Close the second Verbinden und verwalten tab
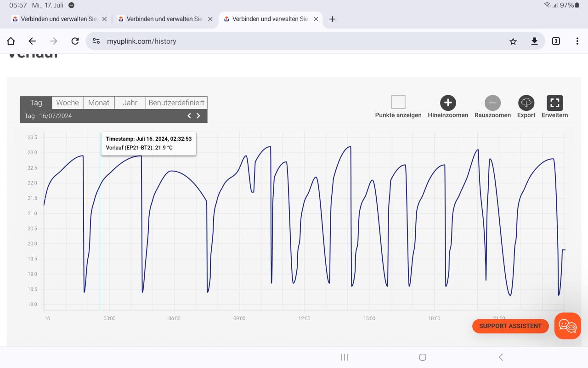588x368 pixels. pos(210,19)
